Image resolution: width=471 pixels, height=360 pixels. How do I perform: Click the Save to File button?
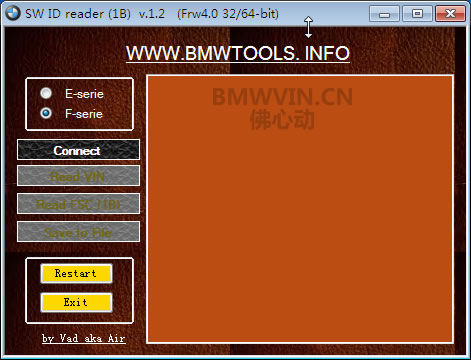click(x=78, y=232)
